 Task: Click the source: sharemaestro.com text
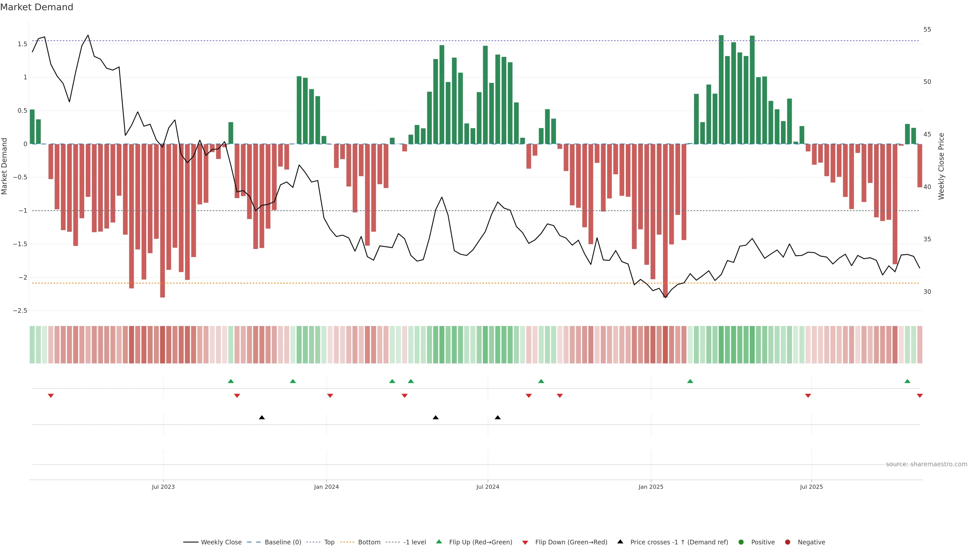pos(926,464)
